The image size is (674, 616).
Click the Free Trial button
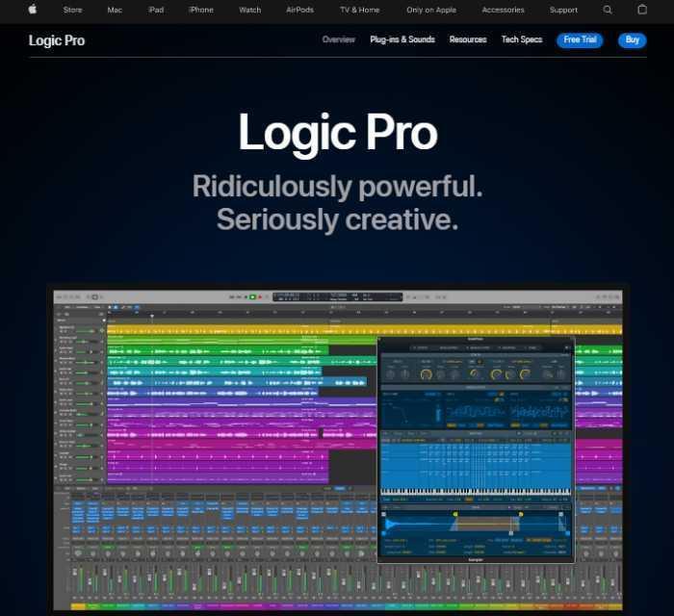click(x=580, y=40)
